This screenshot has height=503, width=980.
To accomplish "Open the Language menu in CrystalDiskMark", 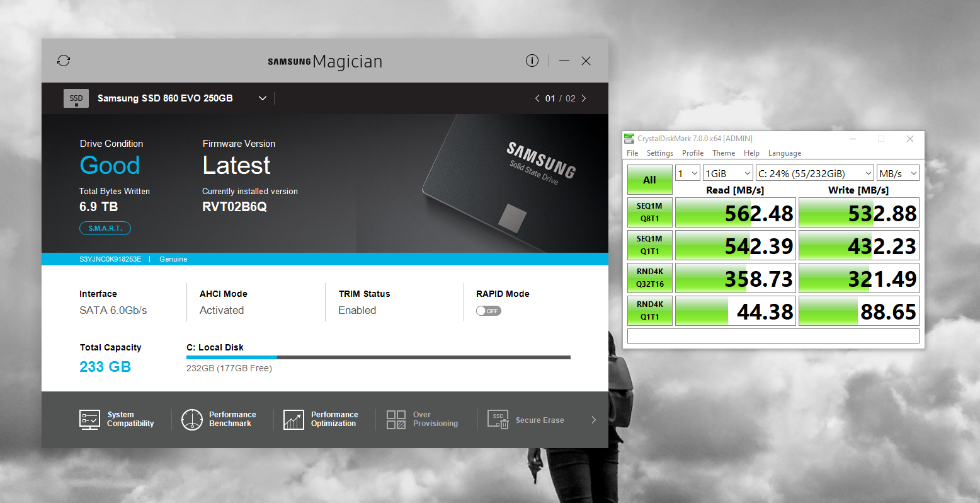I will click(785, 153).
